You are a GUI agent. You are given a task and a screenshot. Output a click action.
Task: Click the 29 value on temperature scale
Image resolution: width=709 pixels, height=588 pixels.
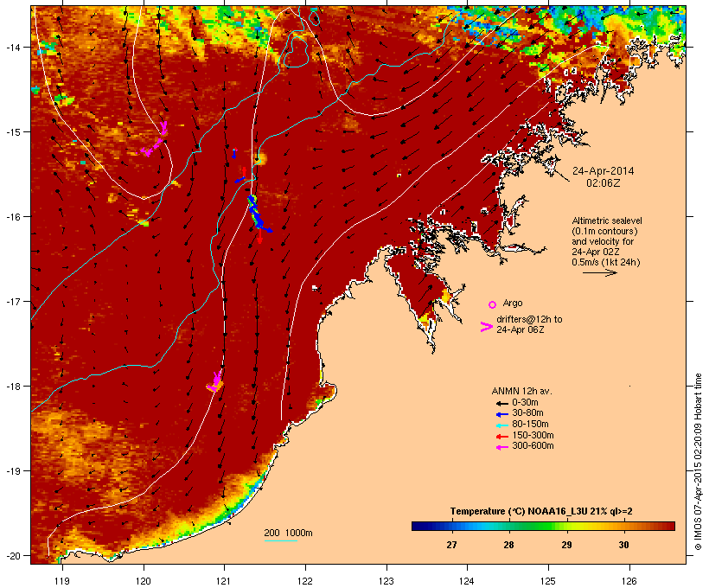click(566, 545)
